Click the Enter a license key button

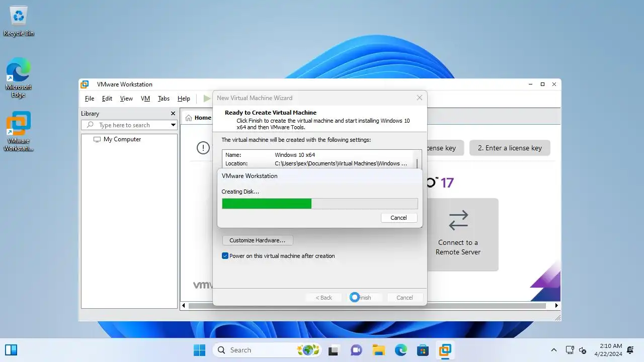click(510, 148)
